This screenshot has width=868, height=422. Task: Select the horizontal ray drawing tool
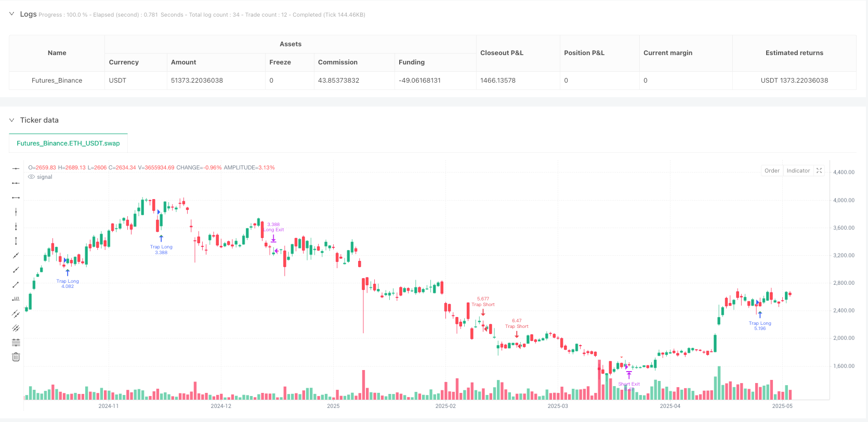click(16, 182)
